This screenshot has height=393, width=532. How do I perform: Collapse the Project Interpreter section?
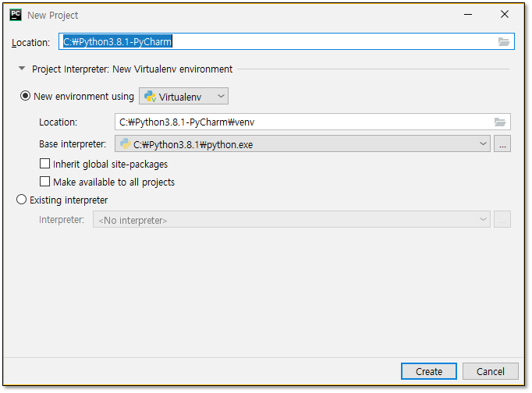[22, 69]
